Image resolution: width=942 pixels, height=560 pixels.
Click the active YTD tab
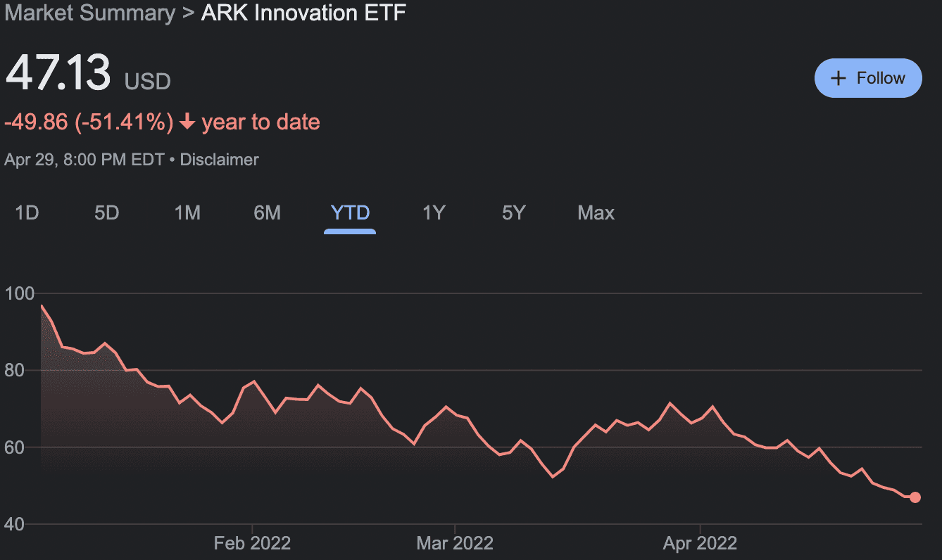point(350,212)
